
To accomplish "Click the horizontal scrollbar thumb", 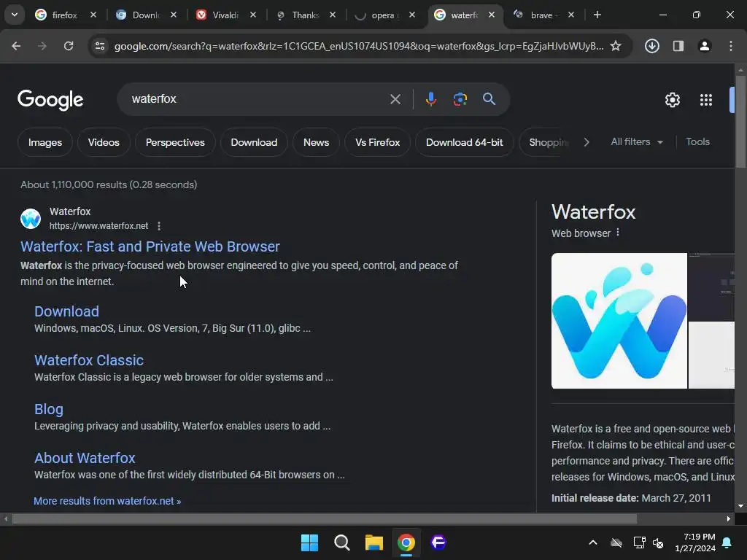I will point(324,518).
